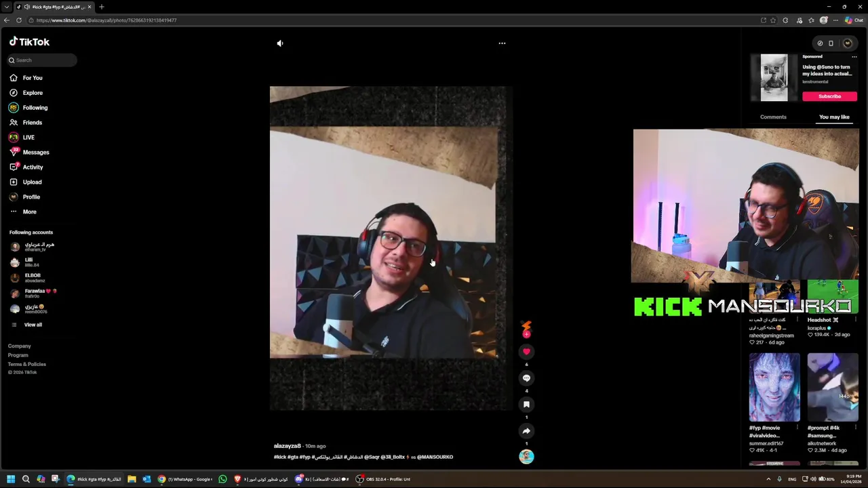868x488 pixels.
Task: Open the profile avatar in top pill
Action: pos(847,43)
